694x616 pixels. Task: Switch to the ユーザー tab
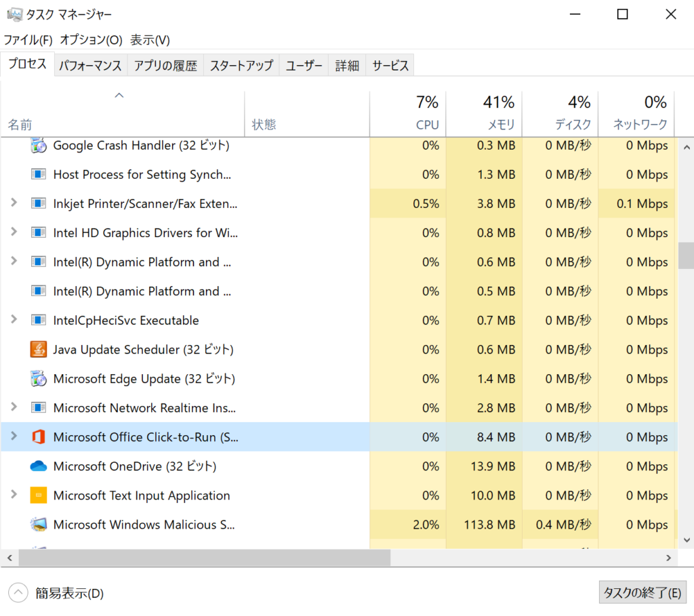click(304, 66)
